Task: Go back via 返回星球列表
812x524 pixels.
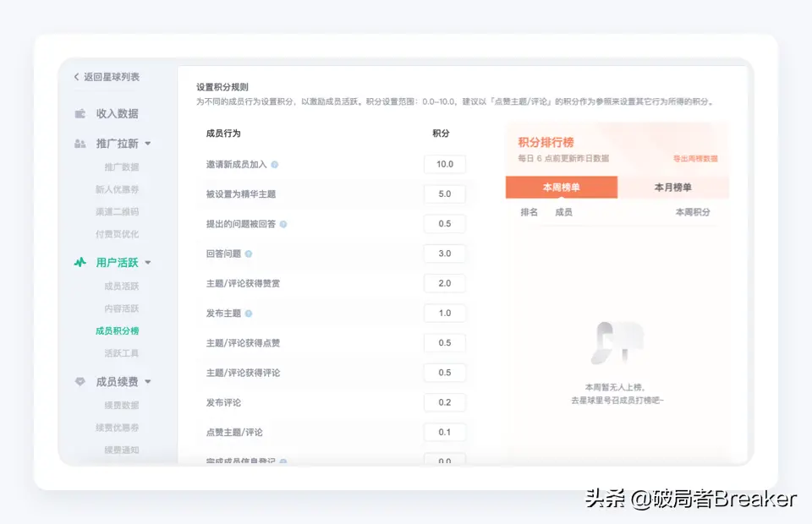Action: (x=107, y=77)
